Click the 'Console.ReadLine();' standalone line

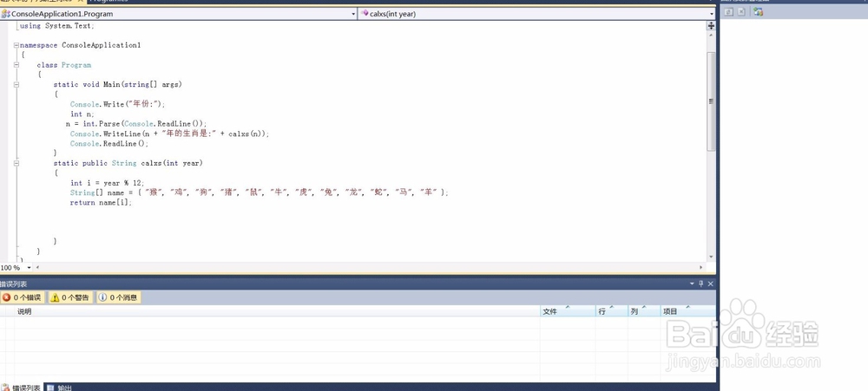coord(109,144)
